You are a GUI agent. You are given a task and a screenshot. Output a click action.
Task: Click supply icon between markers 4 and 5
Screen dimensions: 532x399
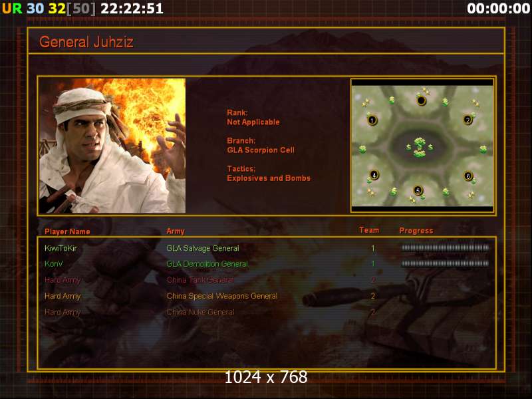[x=394, y=192]
